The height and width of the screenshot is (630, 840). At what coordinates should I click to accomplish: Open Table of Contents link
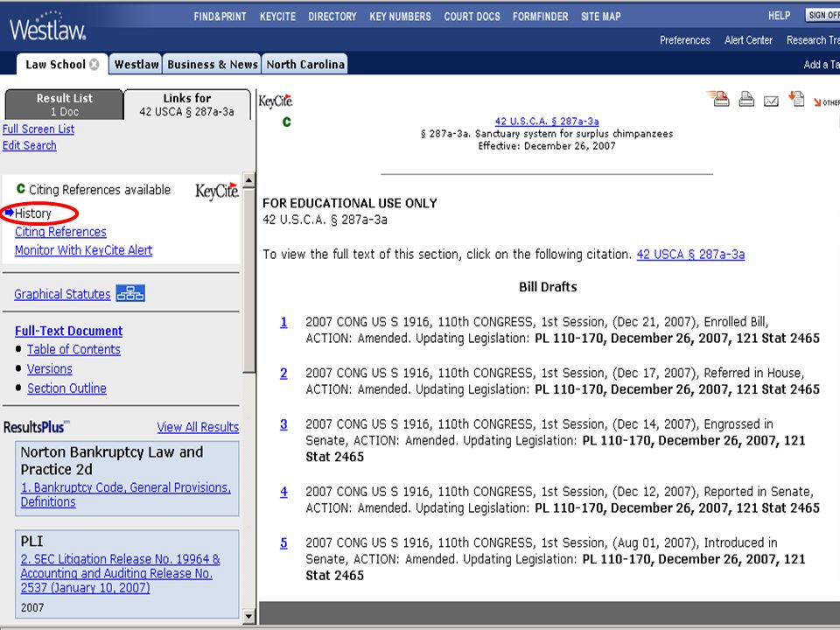tap(73, 349)
